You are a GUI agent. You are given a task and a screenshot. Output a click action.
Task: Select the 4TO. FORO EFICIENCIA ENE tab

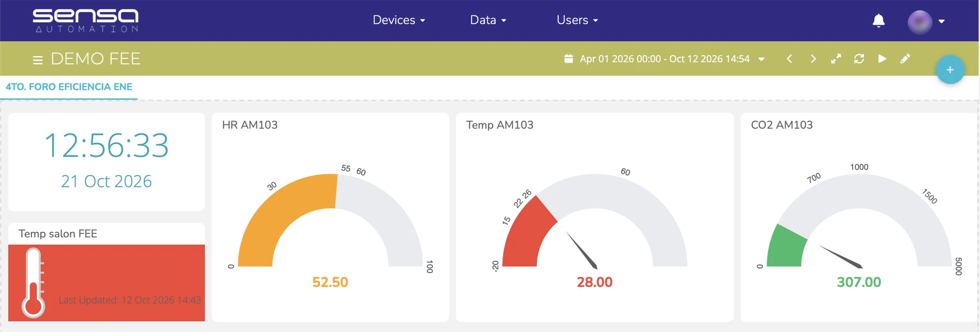click(69, 87)
